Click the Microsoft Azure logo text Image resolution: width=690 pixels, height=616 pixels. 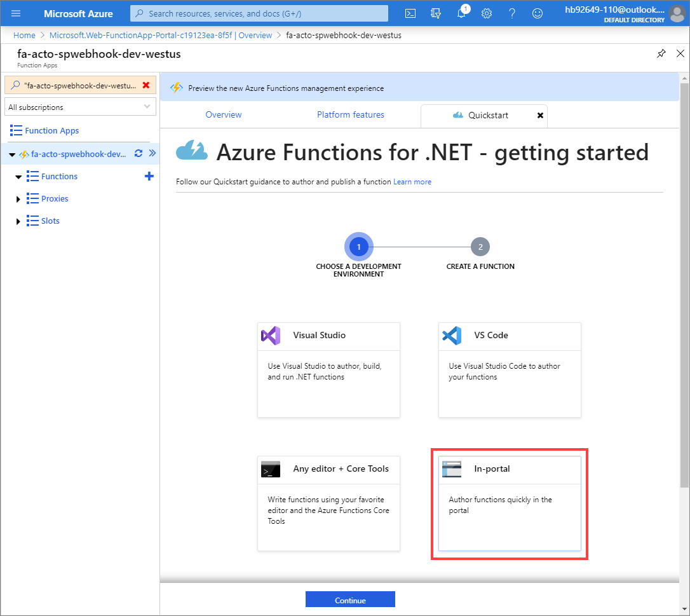pyautogui.click(x=78, y=13)
